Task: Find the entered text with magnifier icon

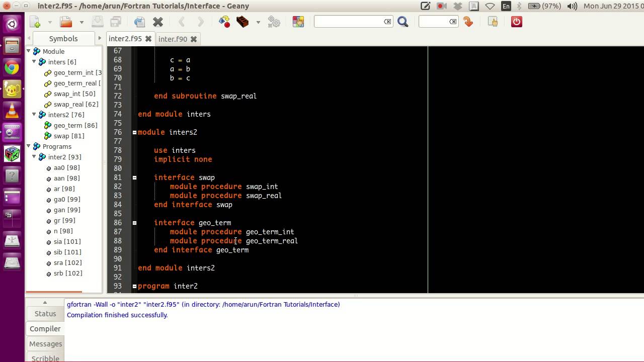Action: (403, 22)
